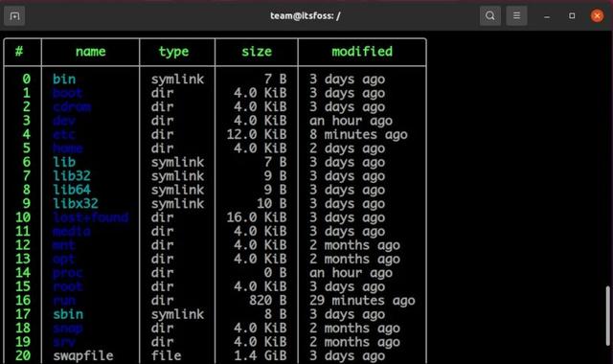
Task: Click the 'type' column header
Action: 173,52
